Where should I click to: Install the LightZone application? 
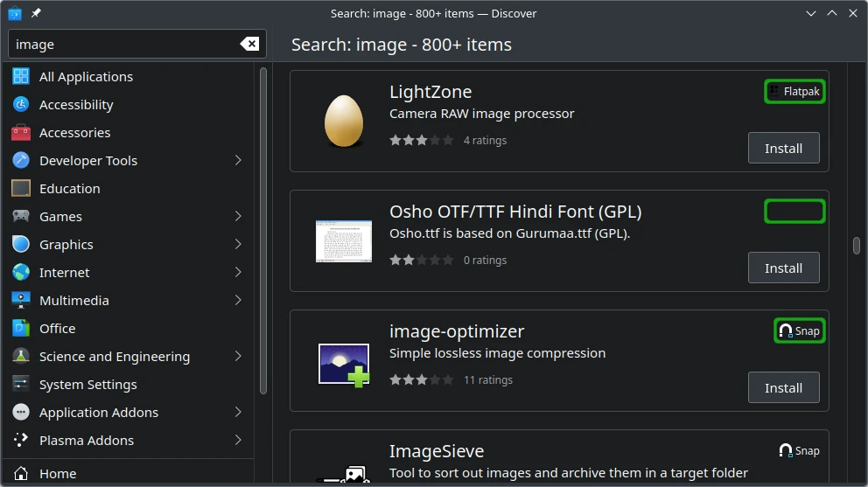click(783, 149)
